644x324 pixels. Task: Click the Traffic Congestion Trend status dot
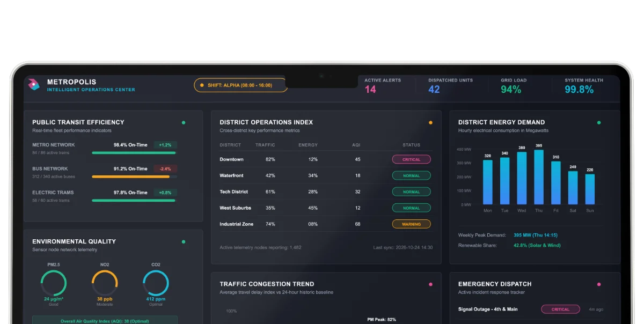click(430, 284)
